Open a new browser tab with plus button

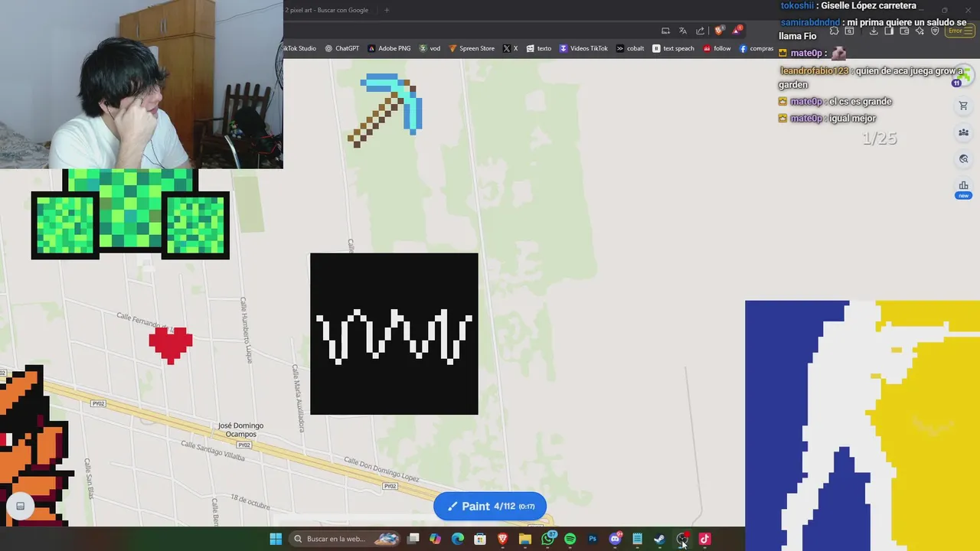(x=387, y=10)
